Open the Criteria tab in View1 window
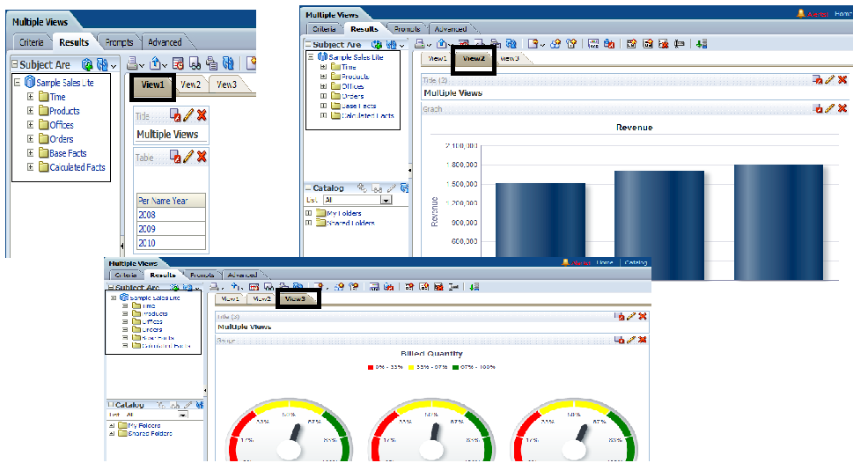Screen dimensions: 868x463 31,42
